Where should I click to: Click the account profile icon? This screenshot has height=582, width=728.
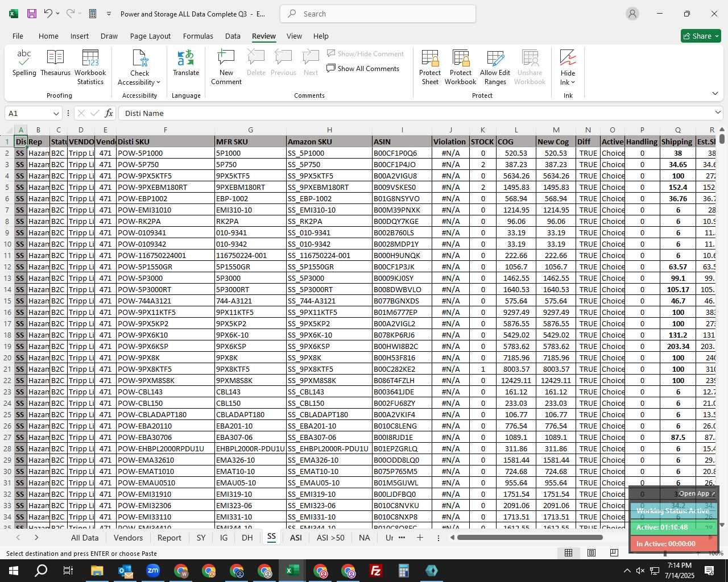coord(632,14)
